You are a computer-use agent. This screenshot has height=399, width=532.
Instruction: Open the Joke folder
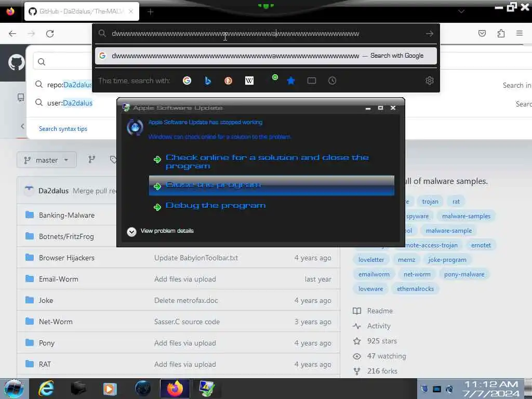46,300
